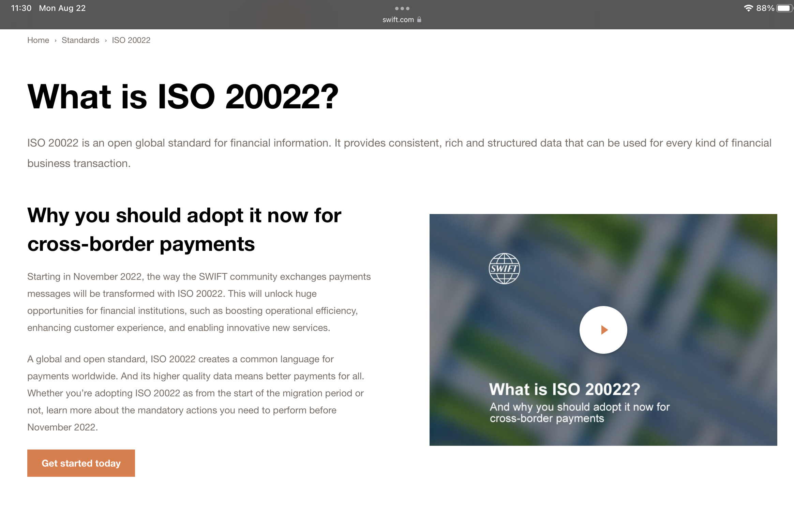Click the SWIFT globe logo in video
The image size is (794, 532).
pyautogui.click(x=504, y=269)
